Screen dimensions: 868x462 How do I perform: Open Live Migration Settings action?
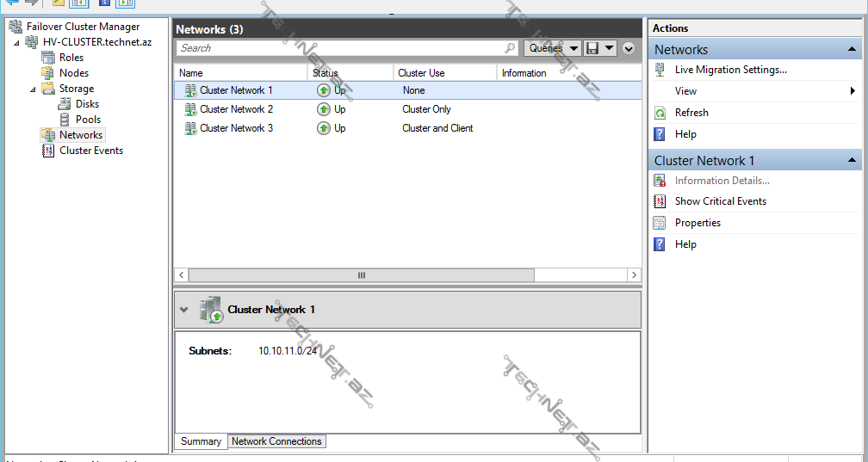coord(730,70)
